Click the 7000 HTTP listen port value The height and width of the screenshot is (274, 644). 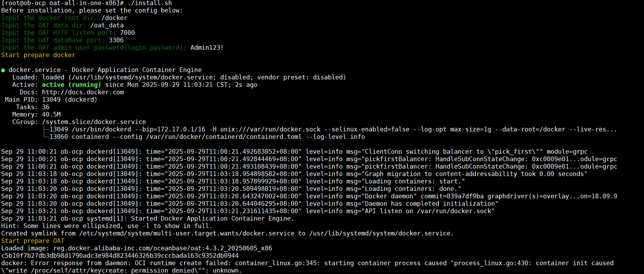point(127,33)
